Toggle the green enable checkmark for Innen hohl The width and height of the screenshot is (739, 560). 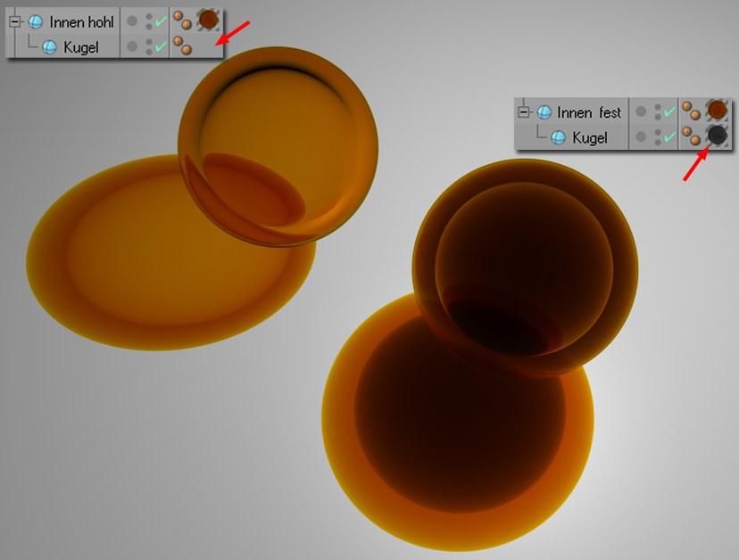[x=161, y=21]
